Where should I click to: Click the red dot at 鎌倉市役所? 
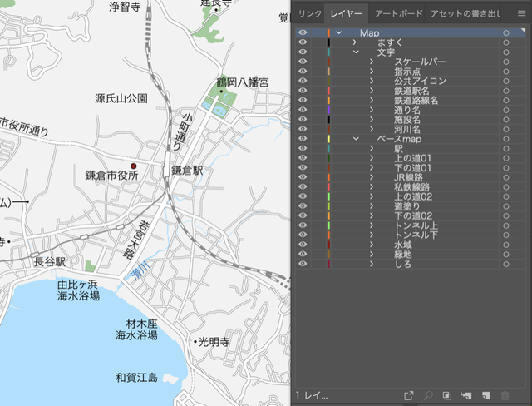click(x=134, y=166)
